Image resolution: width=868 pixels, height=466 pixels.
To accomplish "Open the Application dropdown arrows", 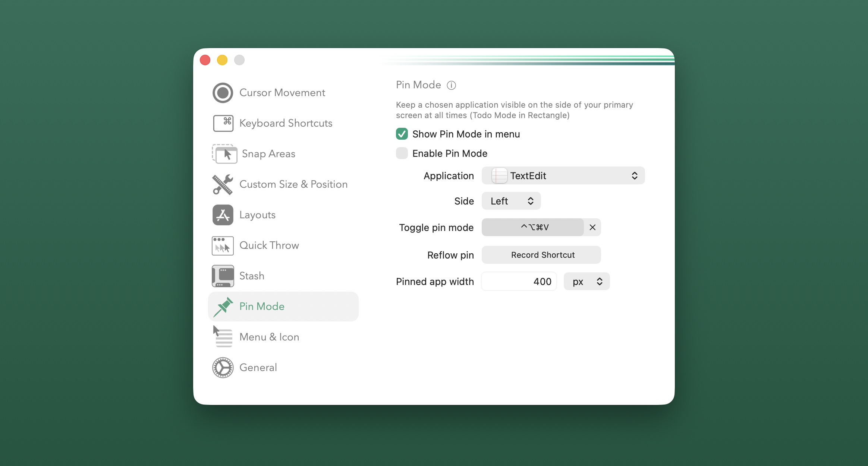I will pos(635,175).
